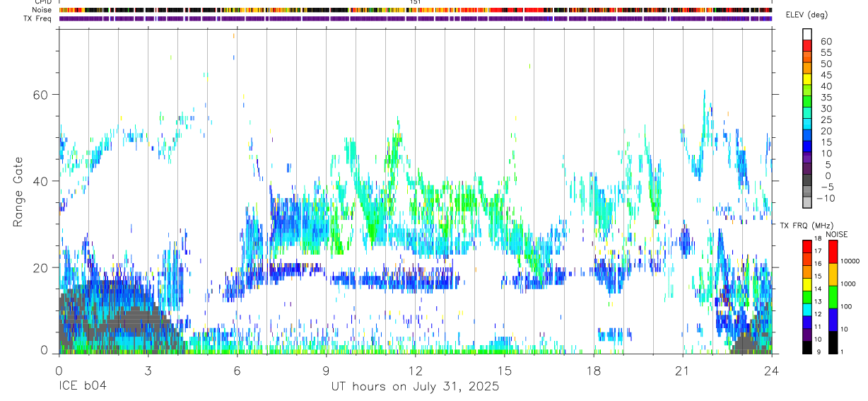Screen dimensions: 868x401
Task: Click the ELEV segment between 15 and 20
Action: pyautogui.click(x=807, y=136)
